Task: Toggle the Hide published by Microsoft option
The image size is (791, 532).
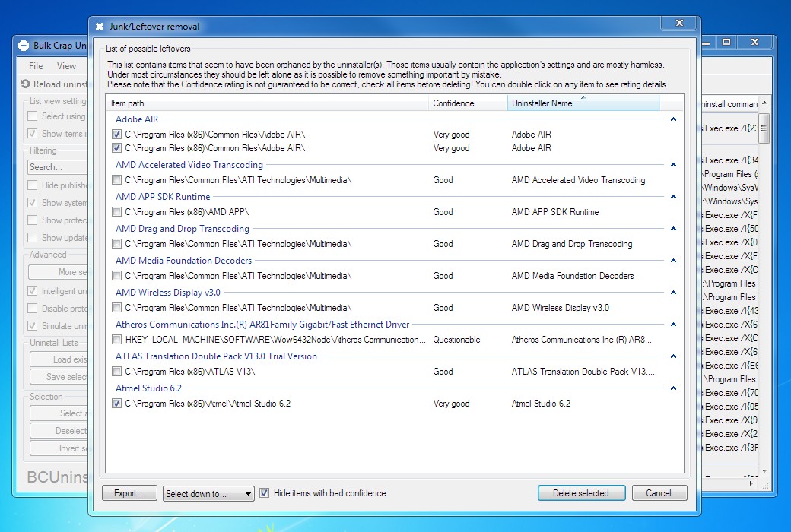Action: [33, 185]
